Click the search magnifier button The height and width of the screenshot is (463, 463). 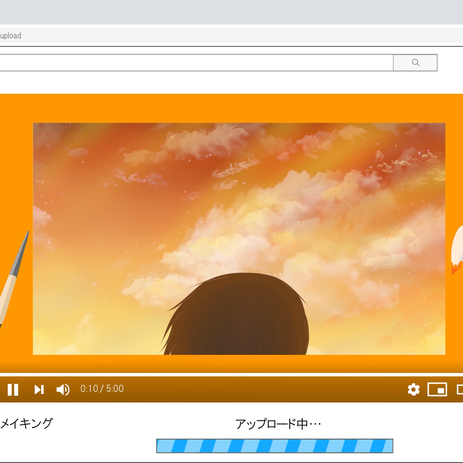[x=415, y=63]
